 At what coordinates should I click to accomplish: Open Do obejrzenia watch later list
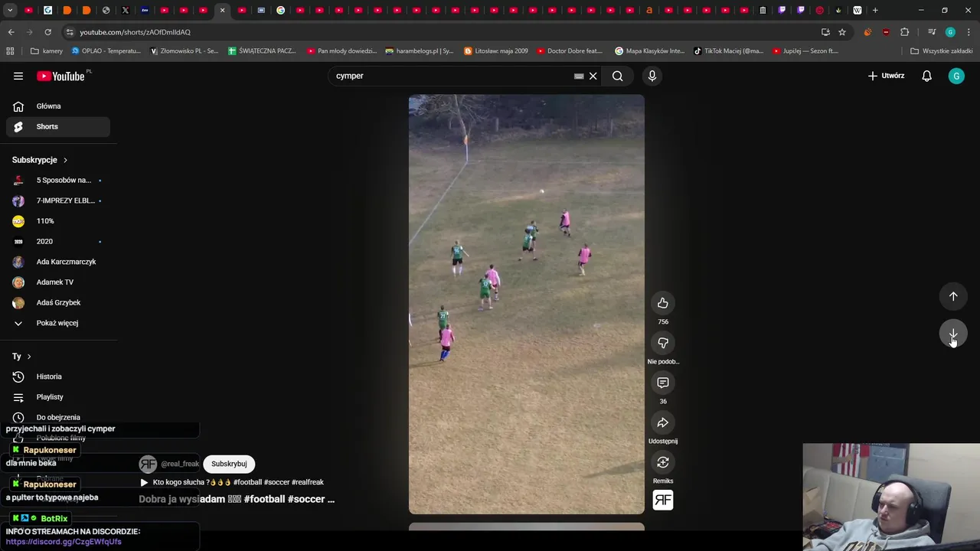pyautogui.click(x=58, y=417)
